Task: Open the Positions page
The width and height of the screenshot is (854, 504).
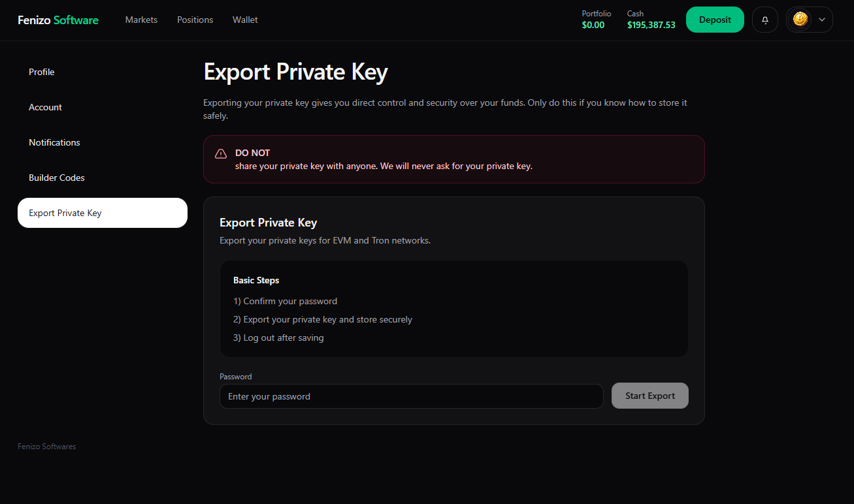Action: (195, 20)
